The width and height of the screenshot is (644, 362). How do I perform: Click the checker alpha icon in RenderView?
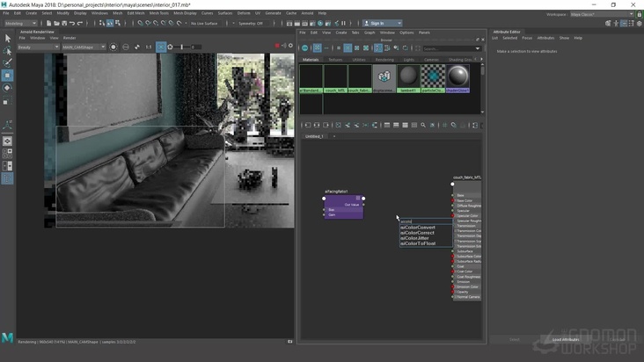[137, 47]
